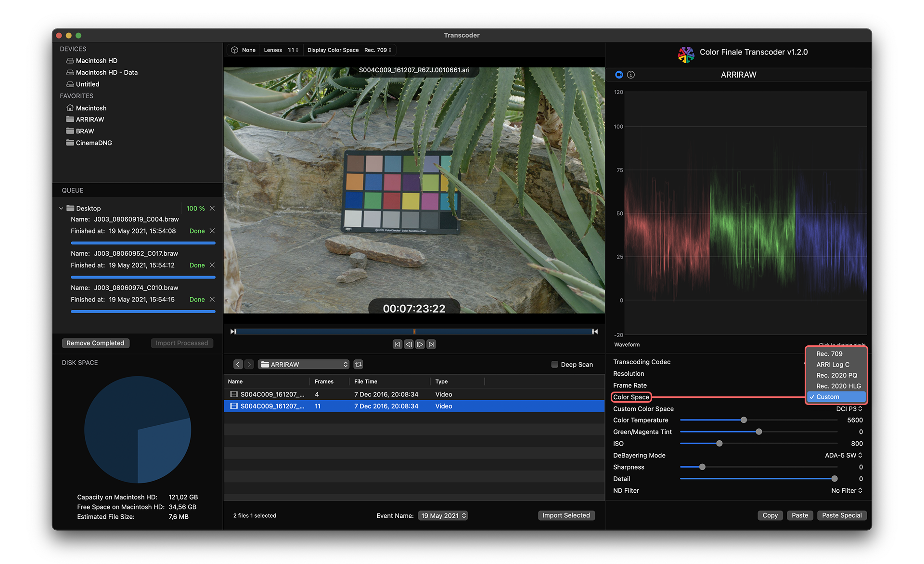Step one frame backward
The image size is (924, 564).
pos(409,344)
